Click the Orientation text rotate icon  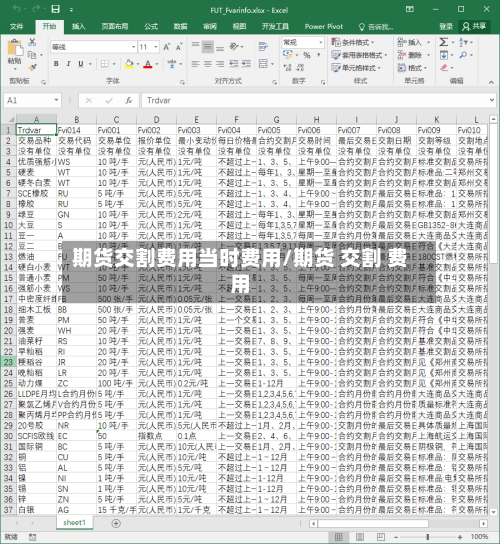(234, 46)
